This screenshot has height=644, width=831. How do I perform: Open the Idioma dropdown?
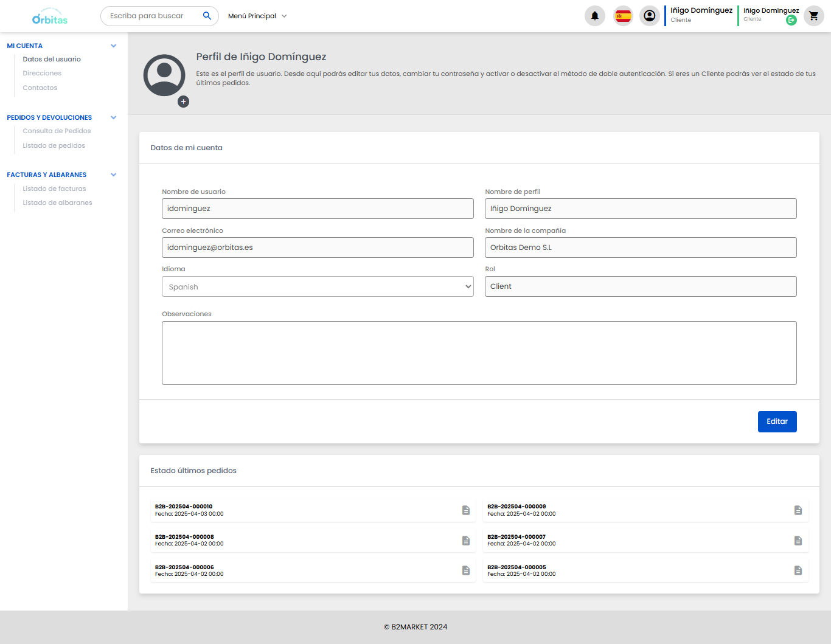(317, 286)
